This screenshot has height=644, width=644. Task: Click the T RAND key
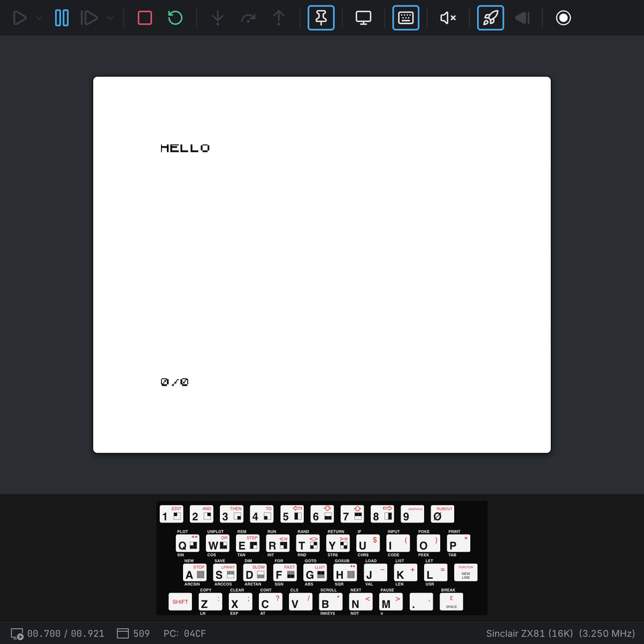coord(308,543)
